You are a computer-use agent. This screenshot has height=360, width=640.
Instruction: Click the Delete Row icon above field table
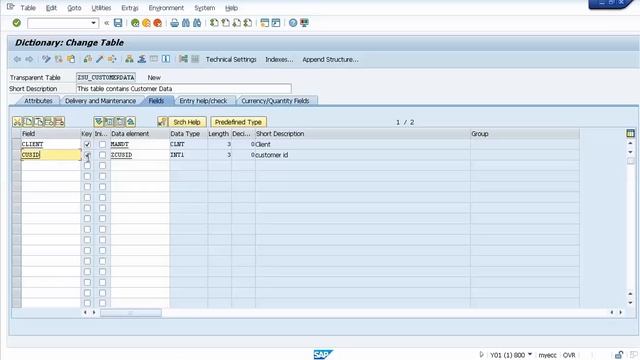[60, 122]
